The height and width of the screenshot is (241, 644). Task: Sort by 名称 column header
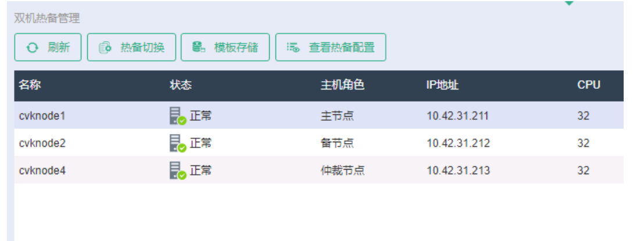30,85
